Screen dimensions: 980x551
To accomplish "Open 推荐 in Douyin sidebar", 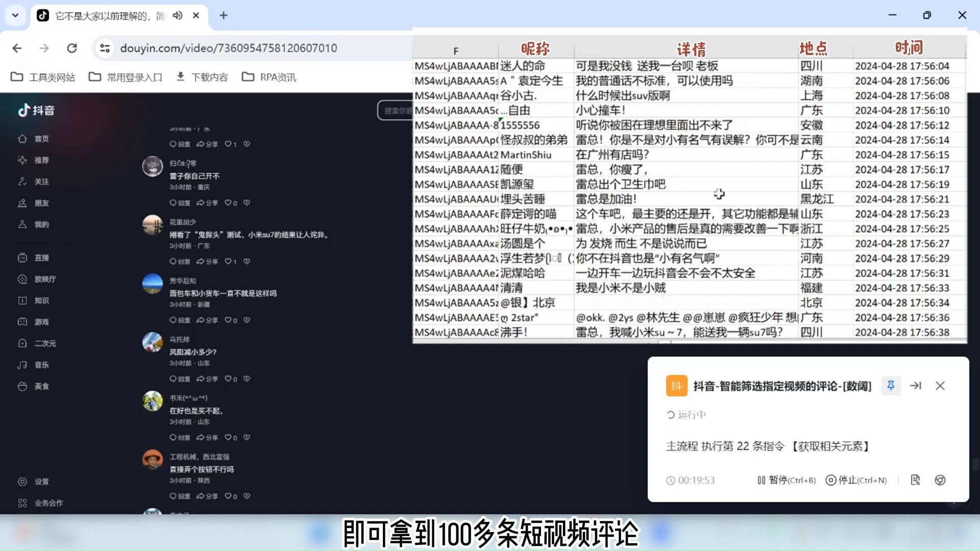I will click(x=34, y=160).
